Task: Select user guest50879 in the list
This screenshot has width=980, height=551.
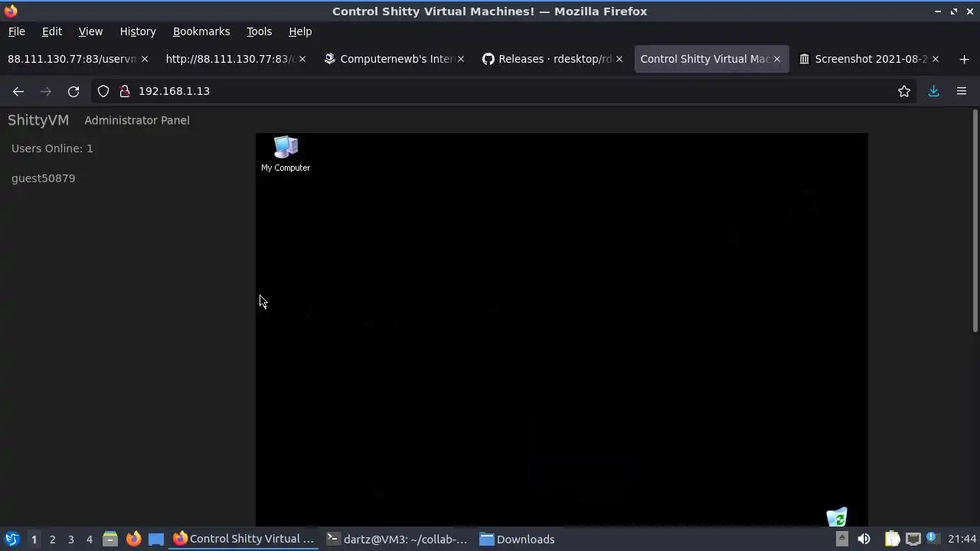Action: pyautogui.click(x=44, y=178)
